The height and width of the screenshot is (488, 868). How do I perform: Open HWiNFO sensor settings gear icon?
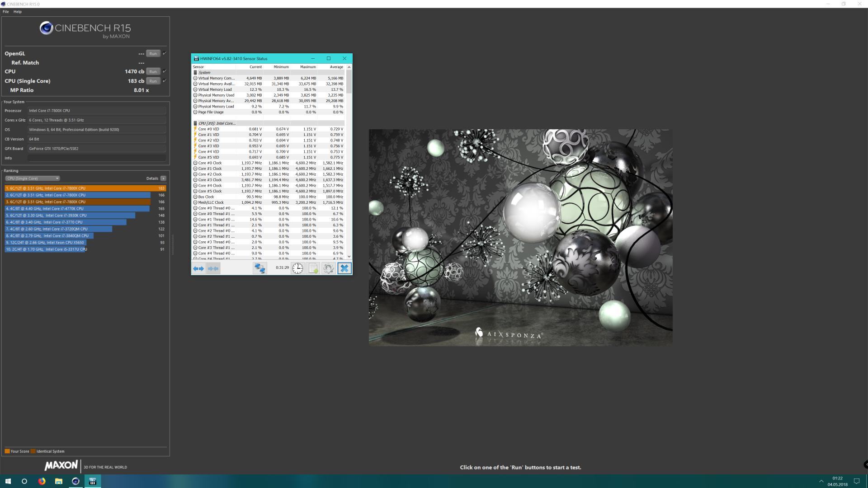tap(329, 268)
